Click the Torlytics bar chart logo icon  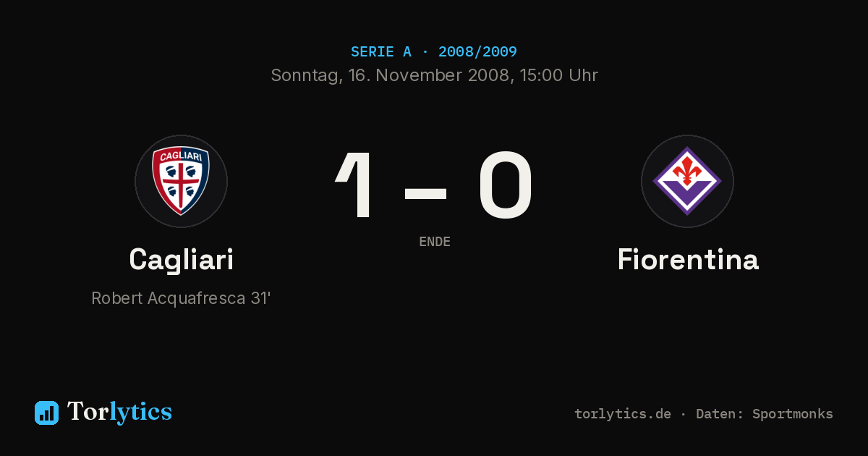46,413
